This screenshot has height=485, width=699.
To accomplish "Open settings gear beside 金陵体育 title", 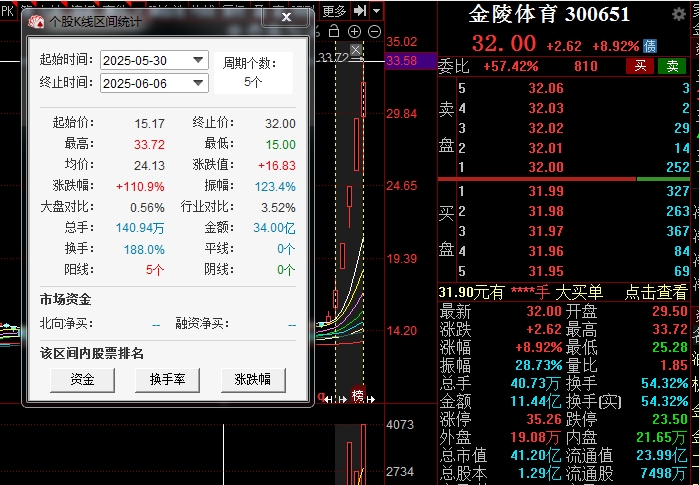I will point(678,14).
